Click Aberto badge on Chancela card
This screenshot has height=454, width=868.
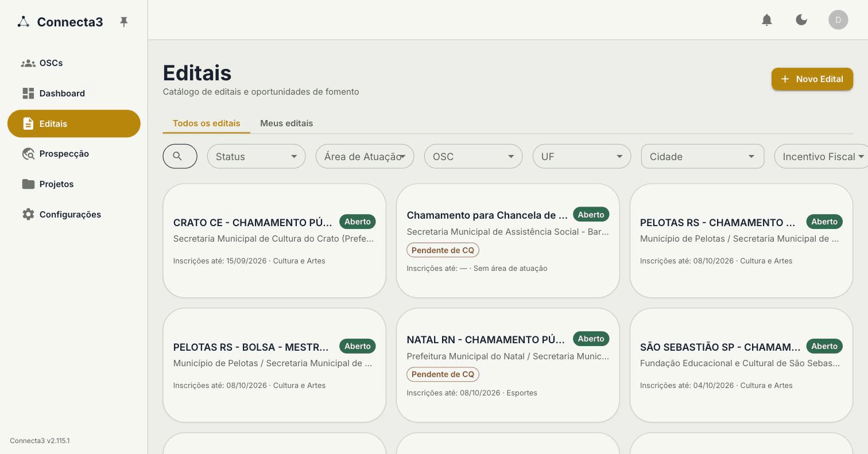[x=591, y=215]
